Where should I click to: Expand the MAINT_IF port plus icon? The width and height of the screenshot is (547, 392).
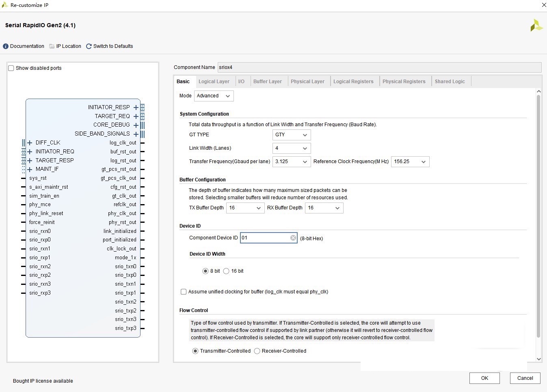click(x=30, y=169)
